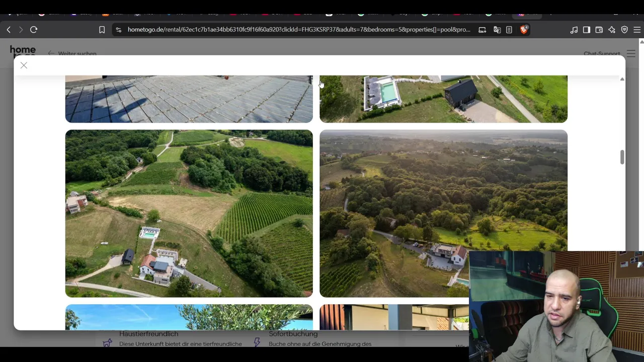Open the browser main menu
644x362 pixels.
tap(637, 30)
